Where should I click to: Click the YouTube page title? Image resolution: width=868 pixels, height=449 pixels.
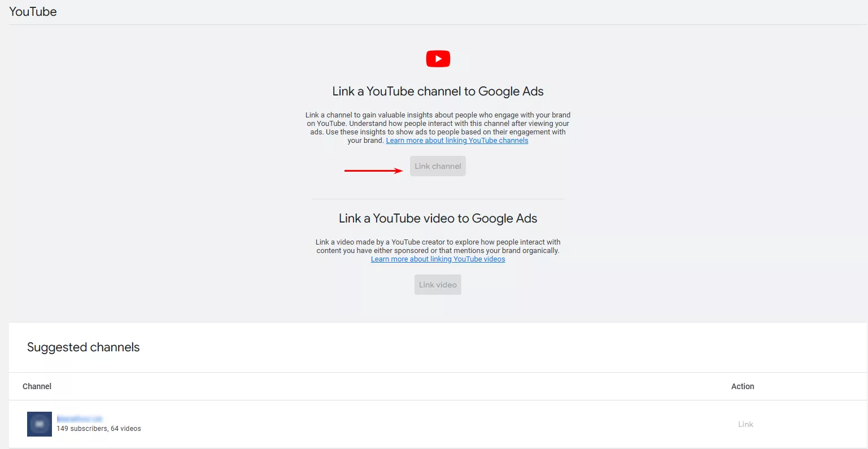[x=33, y=11]
